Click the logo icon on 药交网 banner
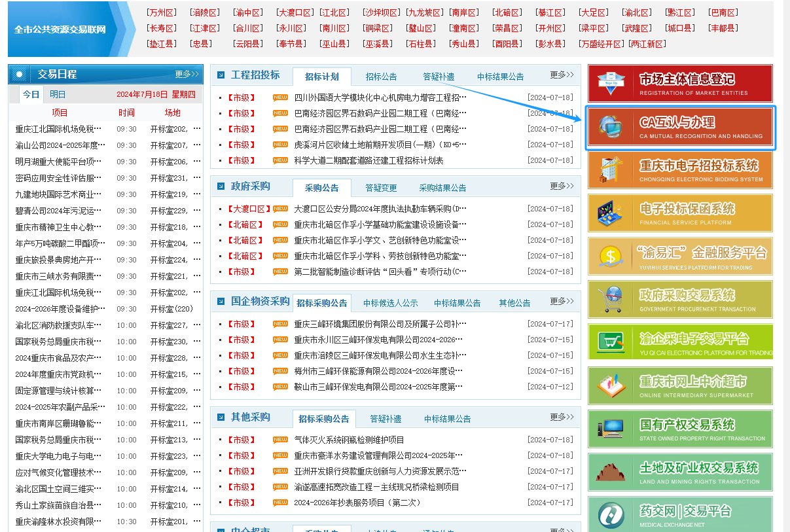 pyautogui.click(x=611, y=515)
